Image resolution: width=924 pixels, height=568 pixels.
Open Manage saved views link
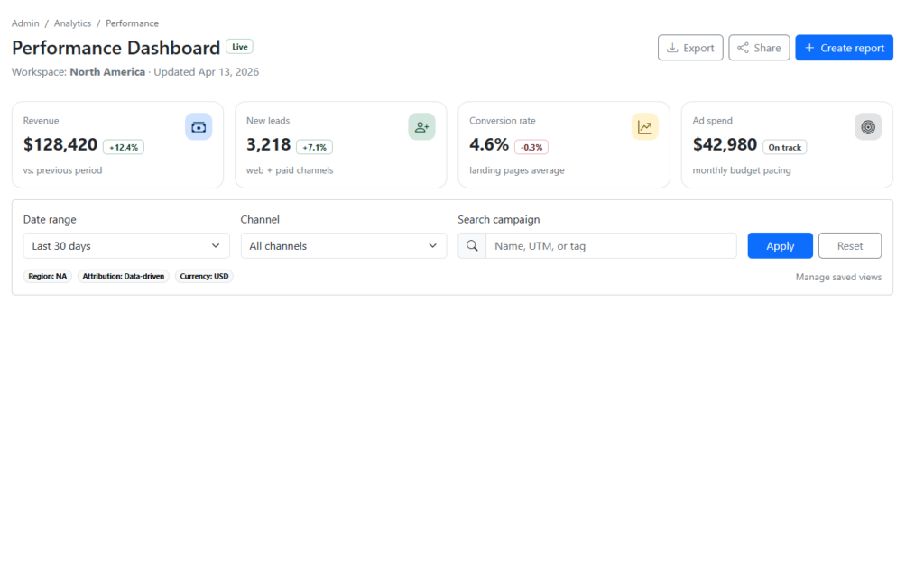[838, 278]
